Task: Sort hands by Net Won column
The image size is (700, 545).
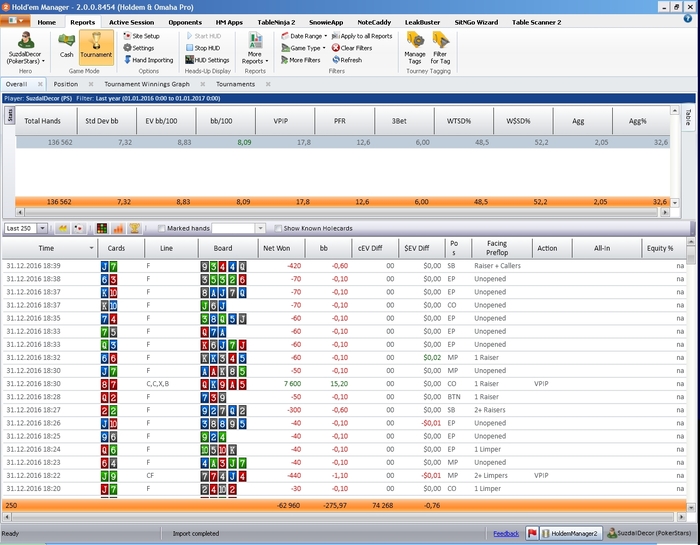Action: pyautogui.click(x=282, y=248)
